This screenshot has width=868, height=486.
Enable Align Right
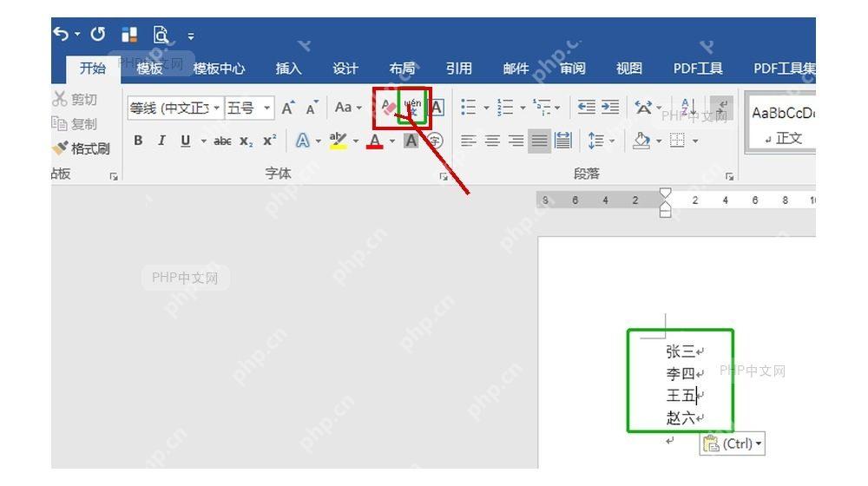[516, 141]
